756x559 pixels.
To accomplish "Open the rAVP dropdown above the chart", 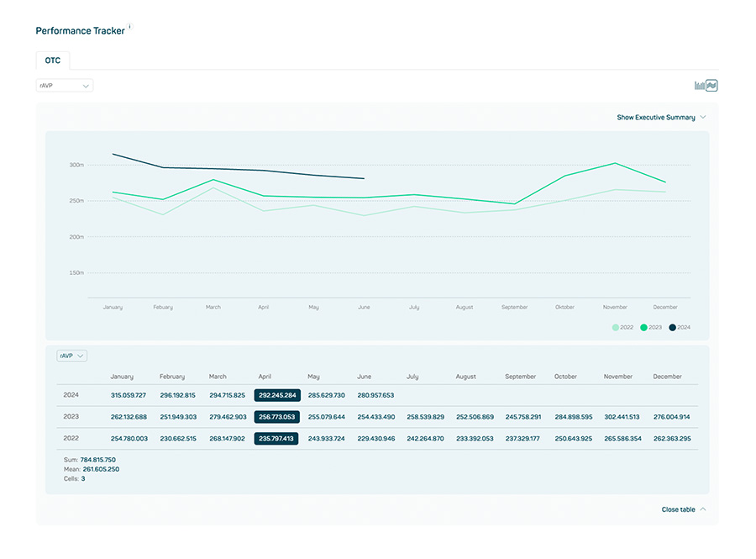I will coord(65,86).
